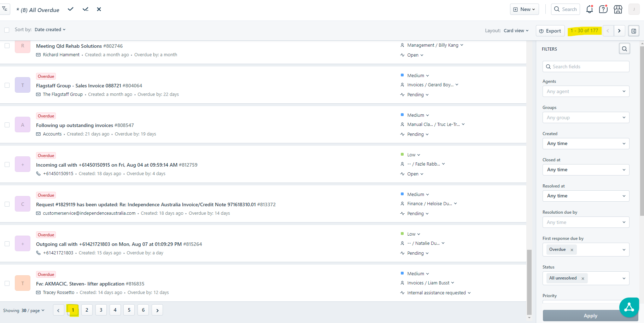The image size is (644, 323).
Task: Expand the Resolved at filter dropdown
Action: 586,196
